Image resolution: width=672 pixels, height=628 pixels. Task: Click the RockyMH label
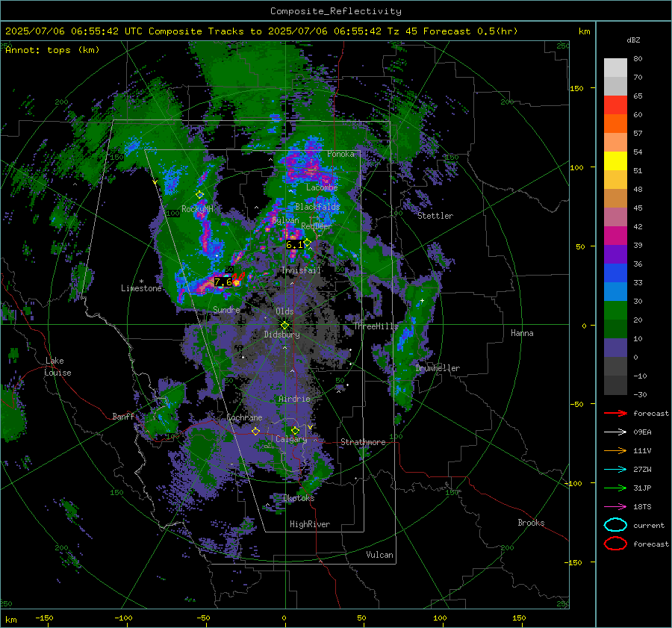(x=197, y=209)
